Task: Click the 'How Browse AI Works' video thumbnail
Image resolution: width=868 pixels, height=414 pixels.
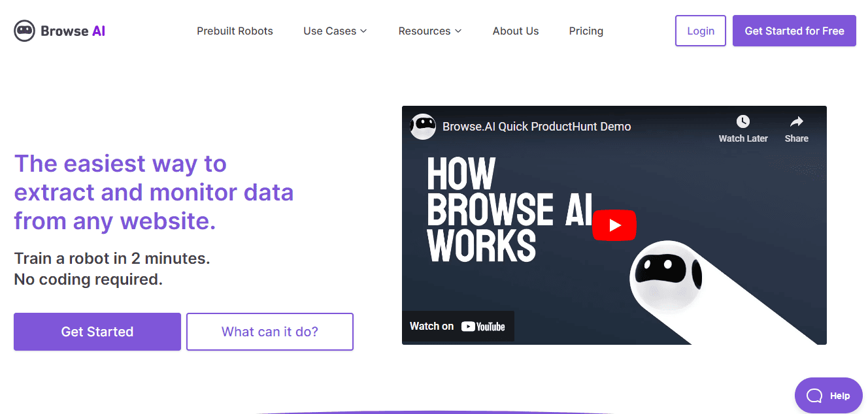Action: tap(614, 225)
